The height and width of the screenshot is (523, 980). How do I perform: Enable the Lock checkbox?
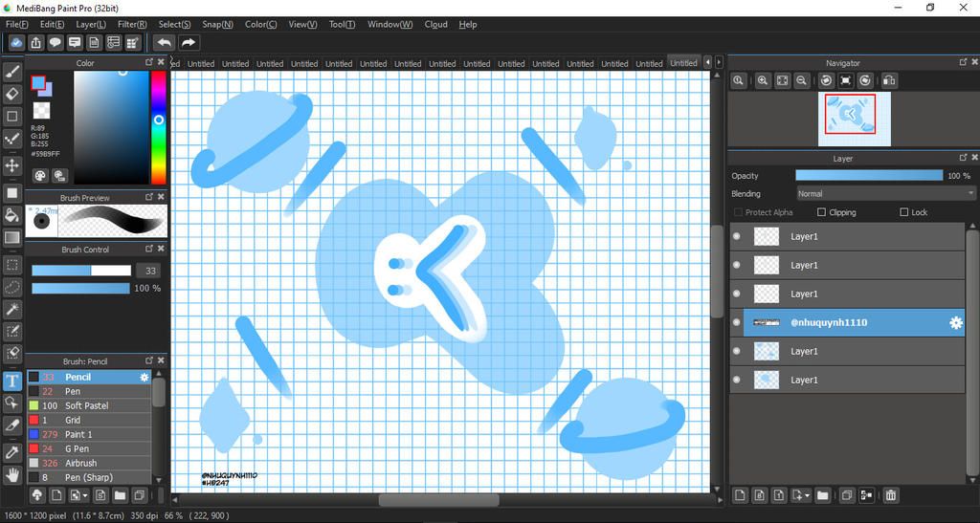point(903,212)
